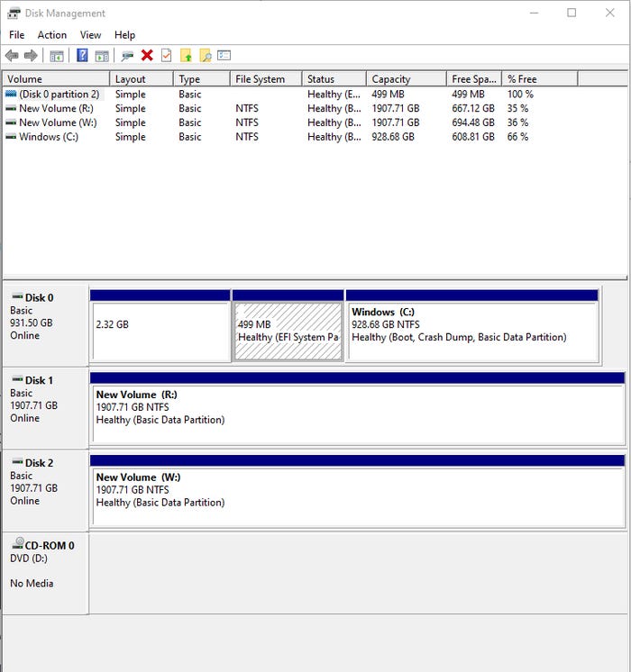
Task: Click the Disk Management title bar app icon
Action: click(x=14, y=14)
